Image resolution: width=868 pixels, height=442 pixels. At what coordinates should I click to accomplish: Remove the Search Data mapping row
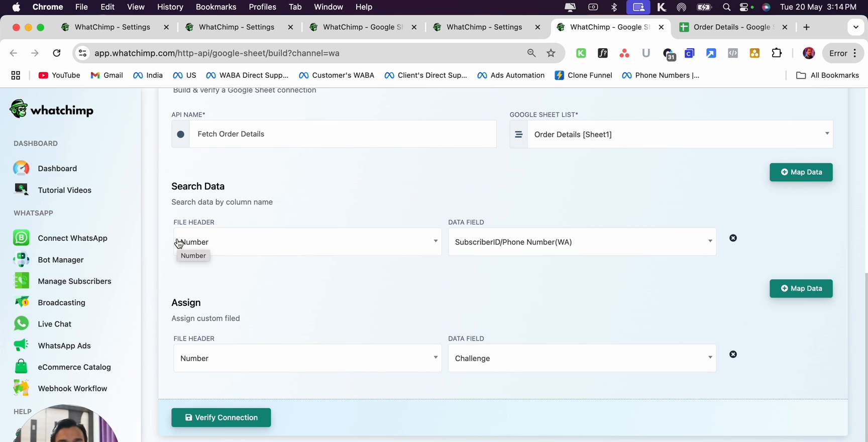click(733, 238)
